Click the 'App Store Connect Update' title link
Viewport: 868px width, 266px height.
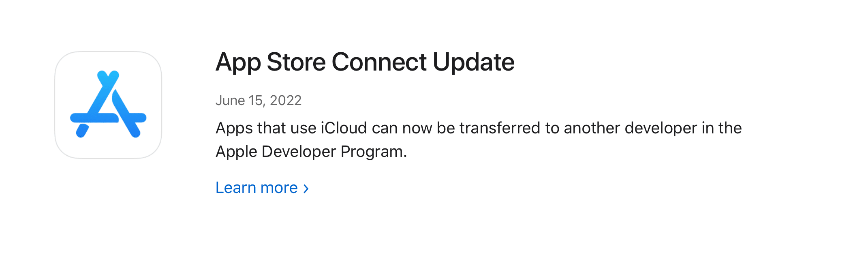click(x=365, y=62)
